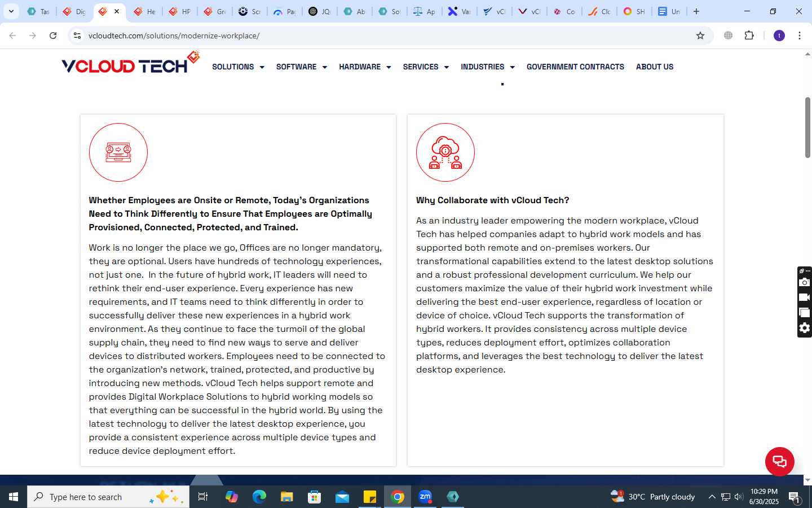The height and width of the screenshot is (508, 812).
Task: Open Microsoft Store from the taskbar
Action: pyautogui.click(x=315, y=497)
